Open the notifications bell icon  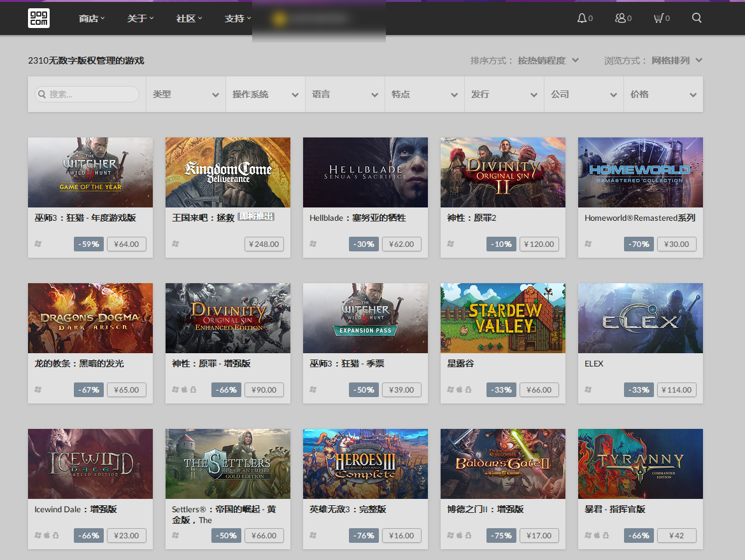click(x=581, y=18)
